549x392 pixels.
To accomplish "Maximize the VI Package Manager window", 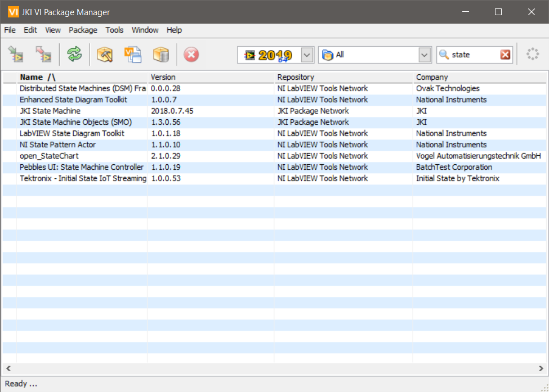I will [x=498, y=12].
